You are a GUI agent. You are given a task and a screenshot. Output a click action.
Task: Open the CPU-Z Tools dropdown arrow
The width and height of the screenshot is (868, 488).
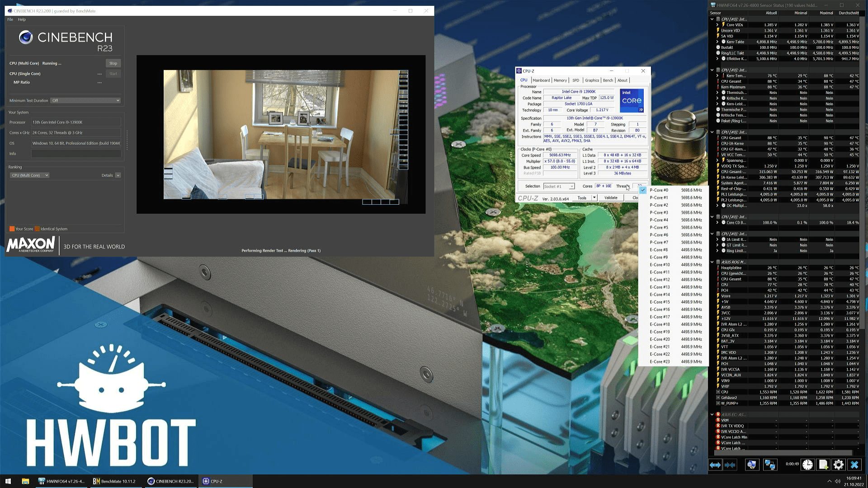594,198
